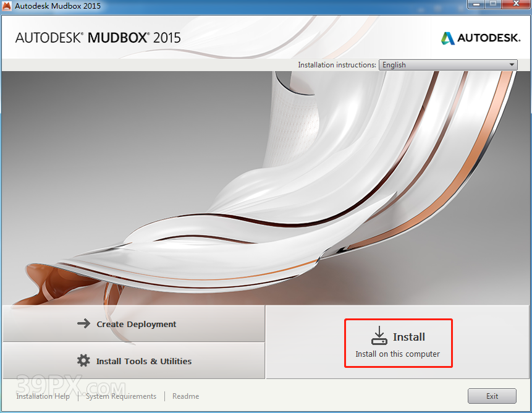Click the swirling ribbon artwork image

pyautogui.click(x=266, y=185)
